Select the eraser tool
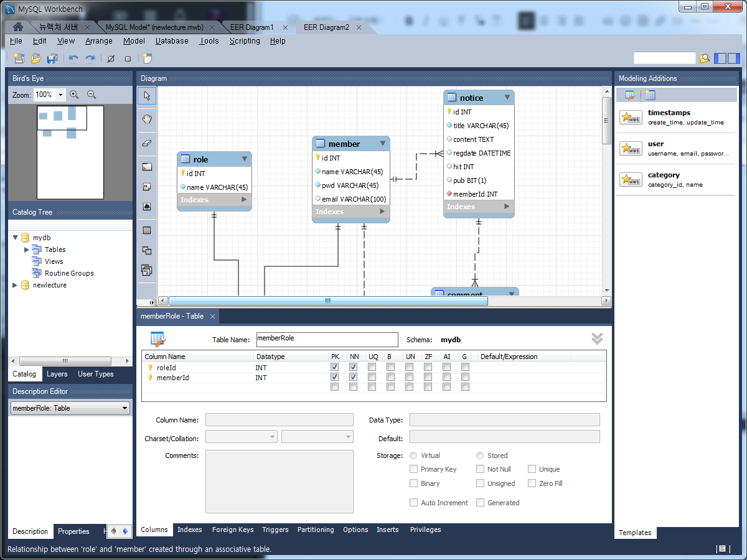 (x=147, y=142)
